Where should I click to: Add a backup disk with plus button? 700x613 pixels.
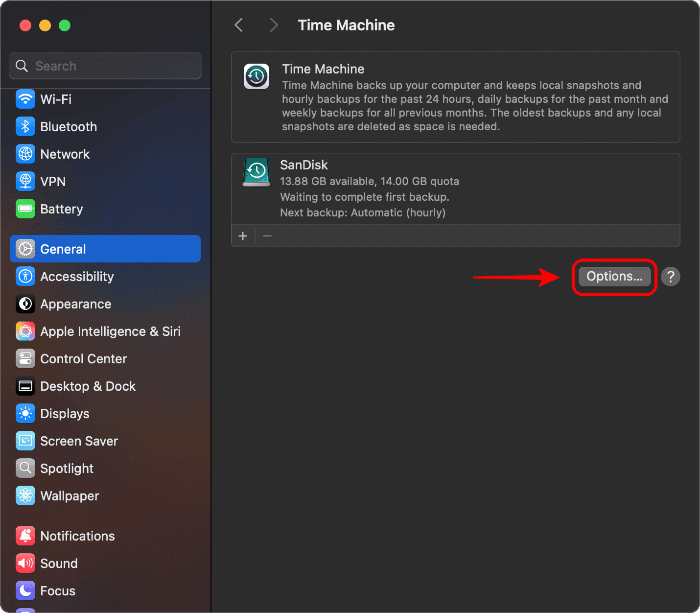(x=243, y=236)
